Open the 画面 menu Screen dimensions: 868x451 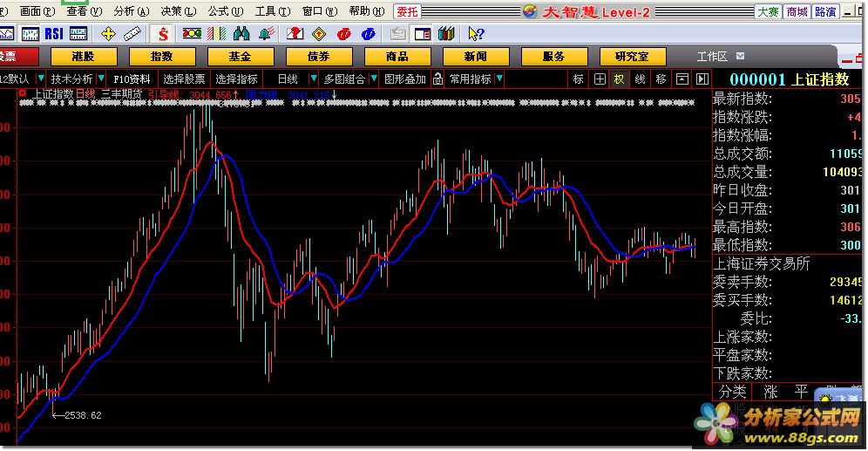(37, 11)
